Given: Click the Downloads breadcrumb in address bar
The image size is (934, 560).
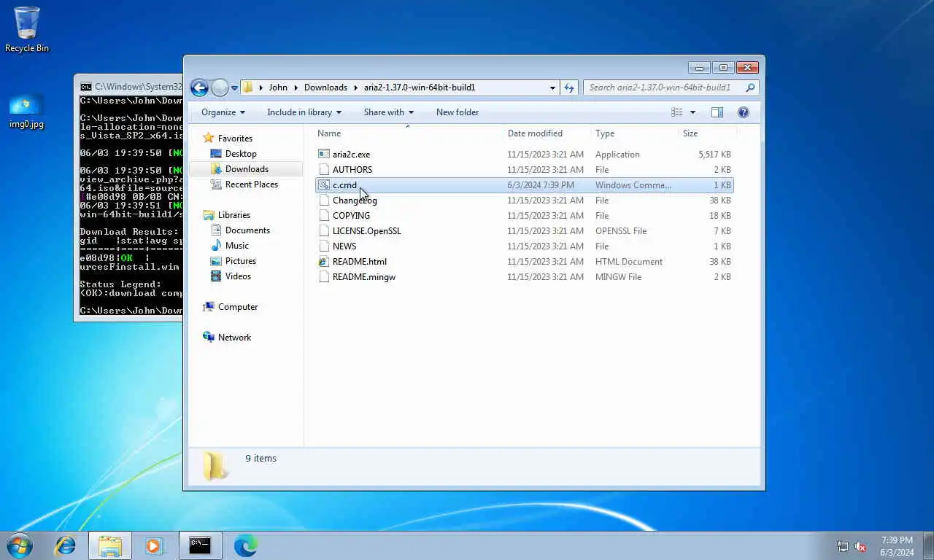Looking at the screenshot, I should [325, 87].
